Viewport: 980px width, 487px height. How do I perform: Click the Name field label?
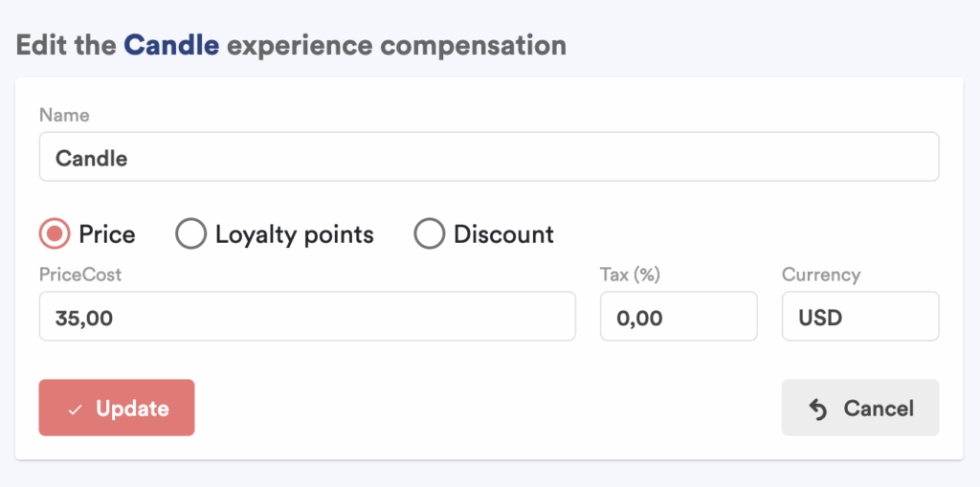click(64, 115)
